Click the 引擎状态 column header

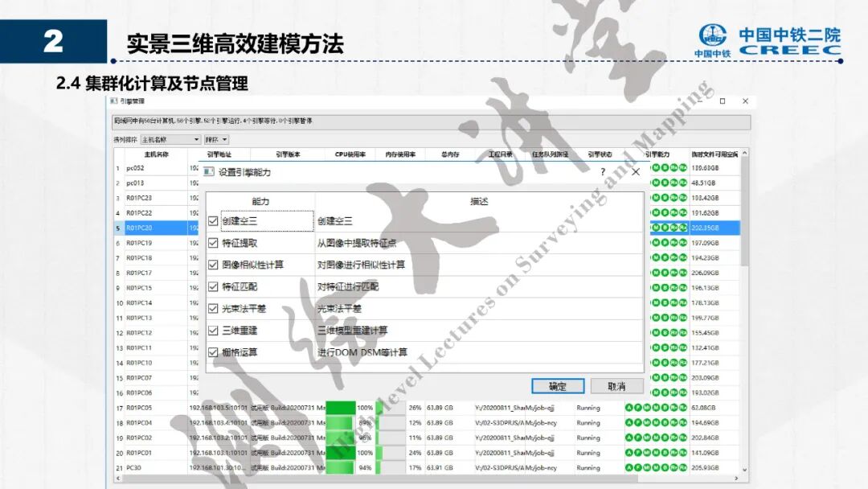point(598,154)
